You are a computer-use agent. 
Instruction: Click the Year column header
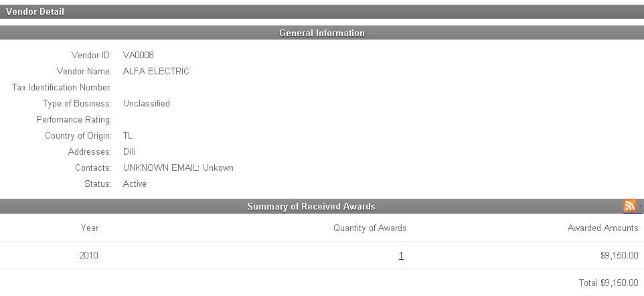[x=90, y=228]
